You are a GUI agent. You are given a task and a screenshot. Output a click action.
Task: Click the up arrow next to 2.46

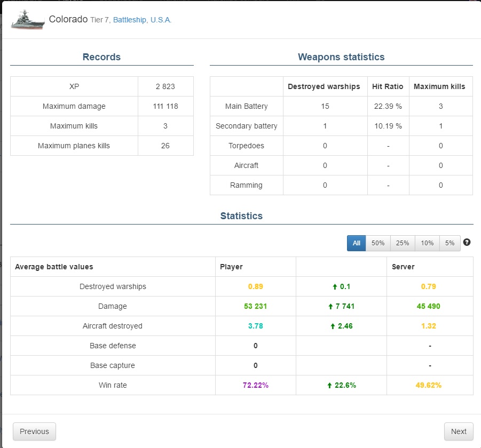[333, 326]
